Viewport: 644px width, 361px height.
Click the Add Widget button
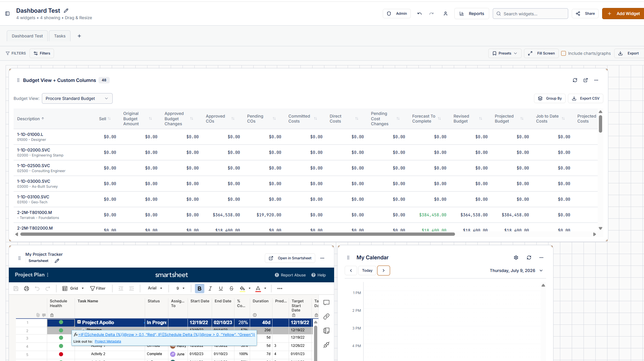pyautogui.click(x=623, y=14)
